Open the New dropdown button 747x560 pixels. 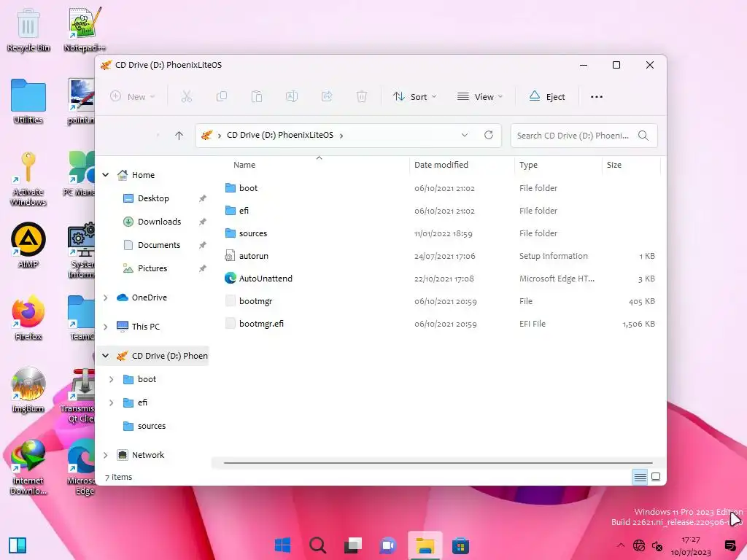[132, 97]
